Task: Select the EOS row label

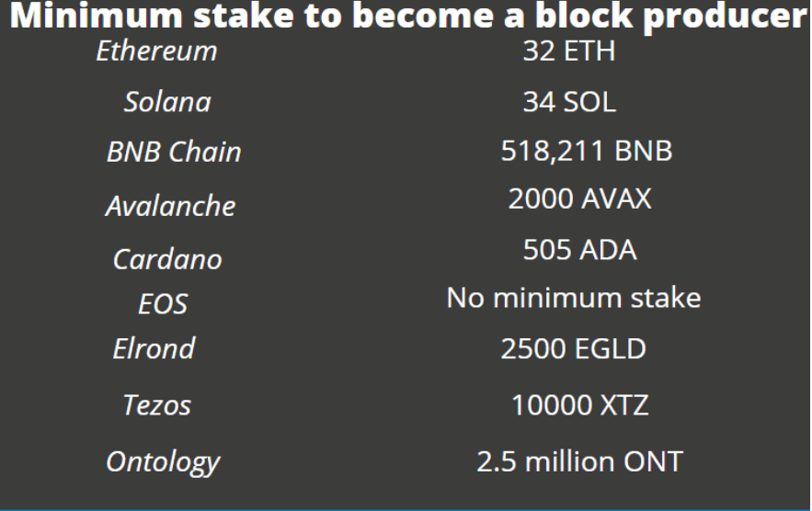Action: pyautogui.click(x=163, y=302)
